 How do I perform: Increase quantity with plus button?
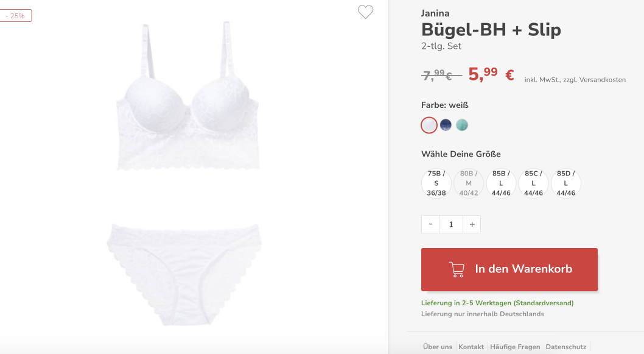[x=472, y=224]
